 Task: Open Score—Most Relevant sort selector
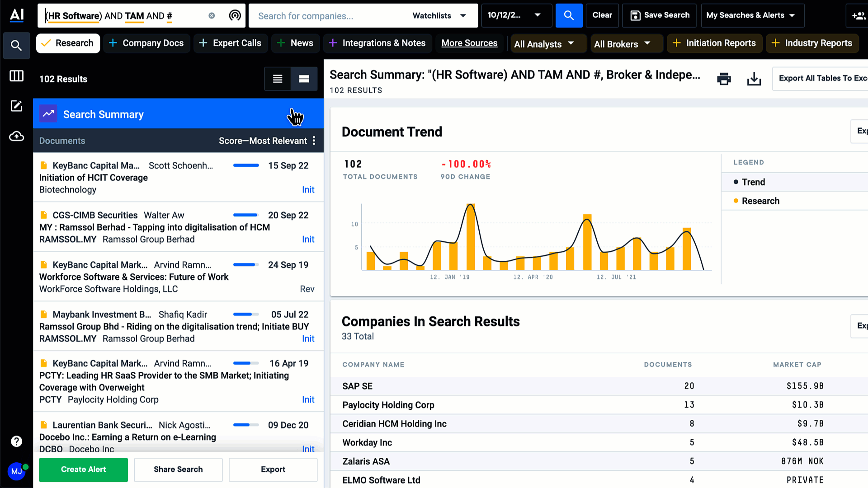click(263, 141)
